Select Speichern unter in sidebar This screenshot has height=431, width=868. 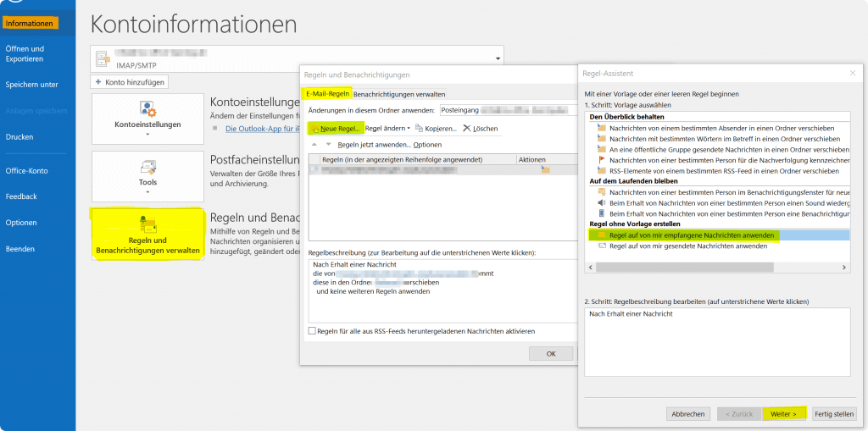[x=31, y=85]
